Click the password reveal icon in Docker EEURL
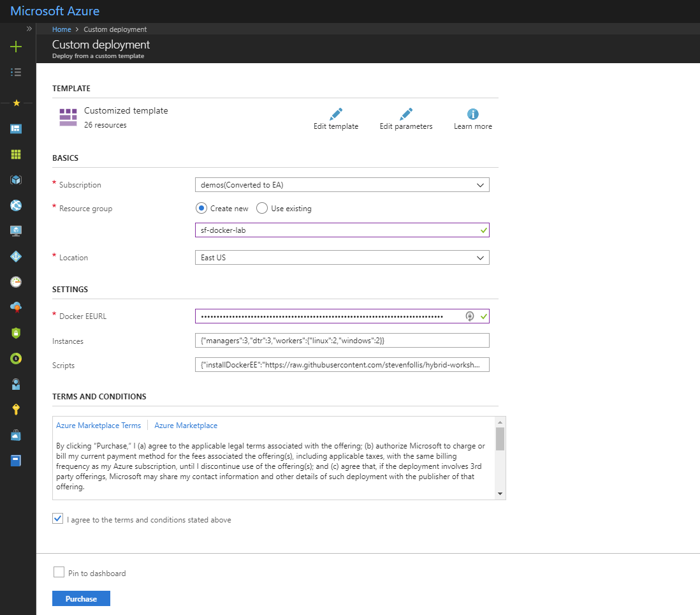The image size is (700, 615). pos(470,316)
